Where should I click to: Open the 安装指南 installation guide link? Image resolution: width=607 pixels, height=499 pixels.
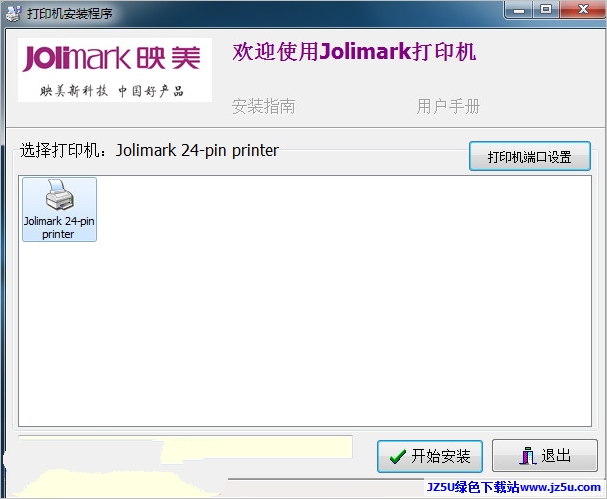[x=264, y=106]
